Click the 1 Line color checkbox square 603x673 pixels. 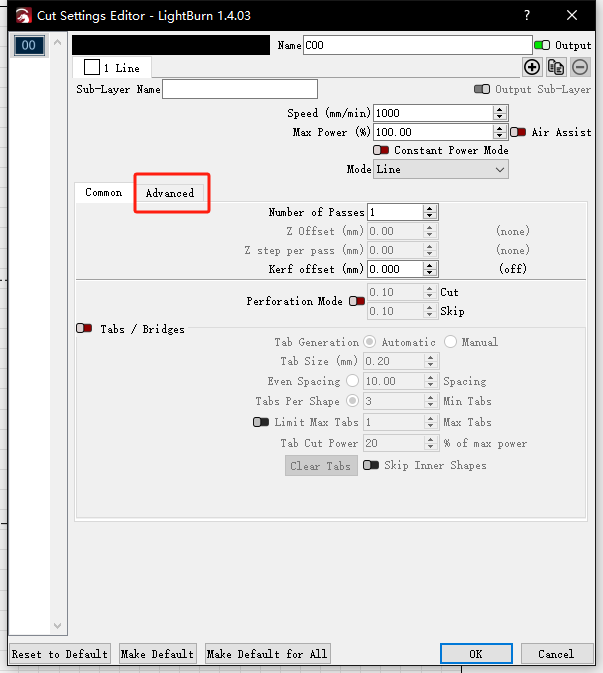pos(92,67)
